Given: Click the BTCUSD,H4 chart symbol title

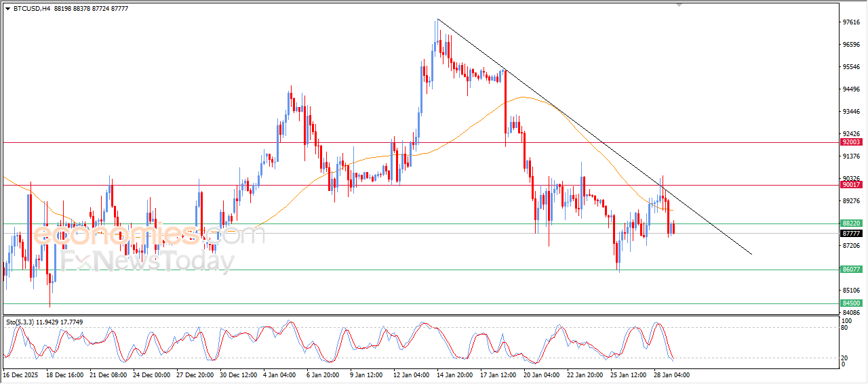Looking at the screenshot, I should pos(32,8).
